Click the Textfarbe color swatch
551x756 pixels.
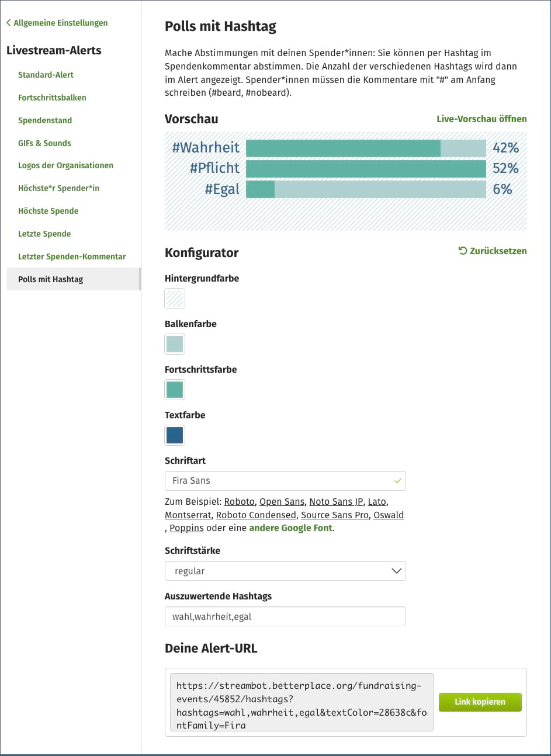174,435
